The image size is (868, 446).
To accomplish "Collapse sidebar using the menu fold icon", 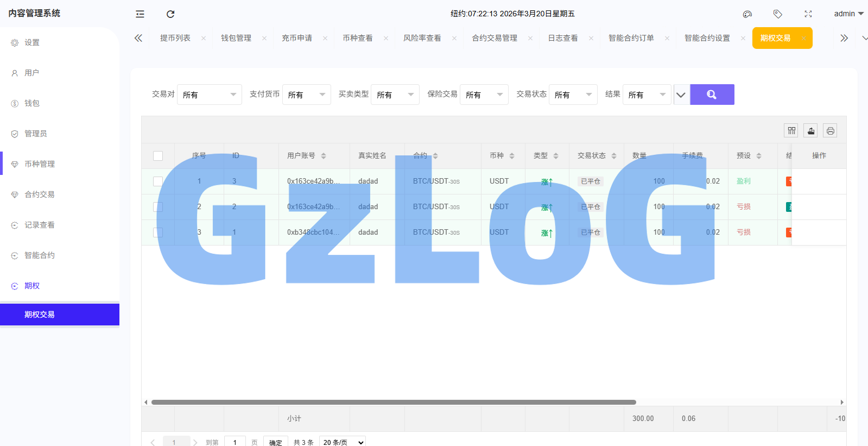I will (x=140, y=14).
